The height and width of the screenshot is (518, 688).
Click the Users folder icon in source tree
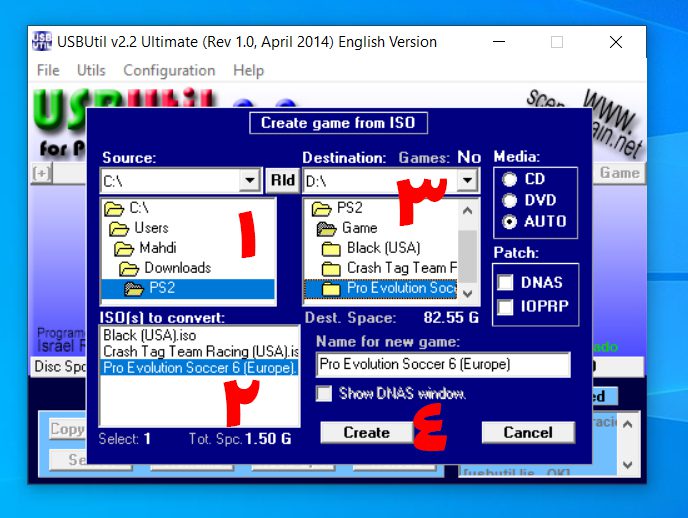pos(119,229)
